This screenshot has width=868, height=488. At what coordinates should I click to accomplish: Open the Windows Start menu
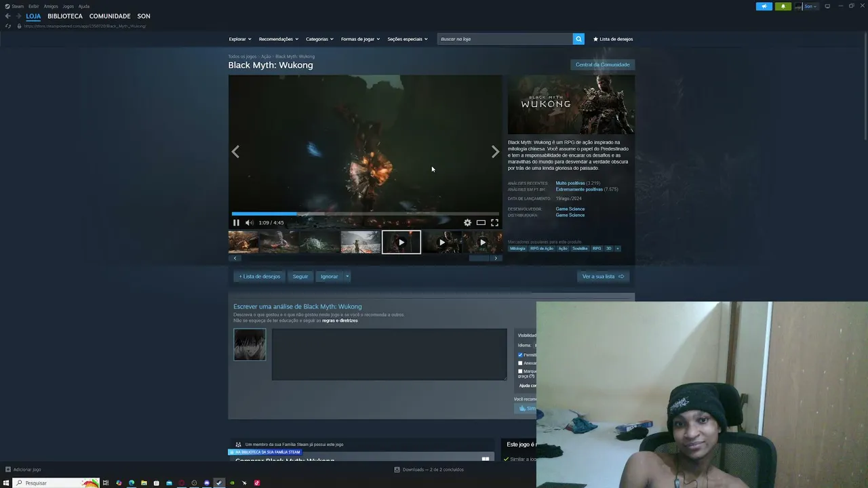tap(6, 483)
